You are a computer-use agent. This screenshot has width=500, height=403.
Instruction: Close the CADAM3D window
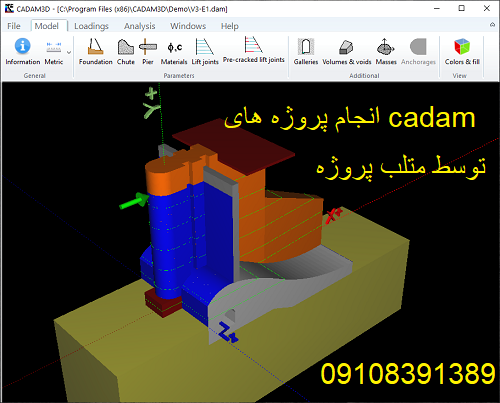point(487,9)
